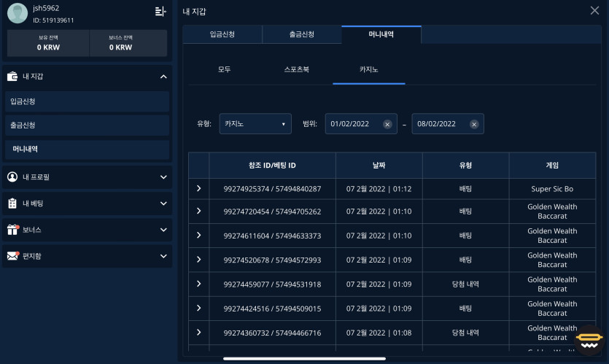Click date 07 2월 2022 | 01:08

pyautogui.click(x=379, y=333)
